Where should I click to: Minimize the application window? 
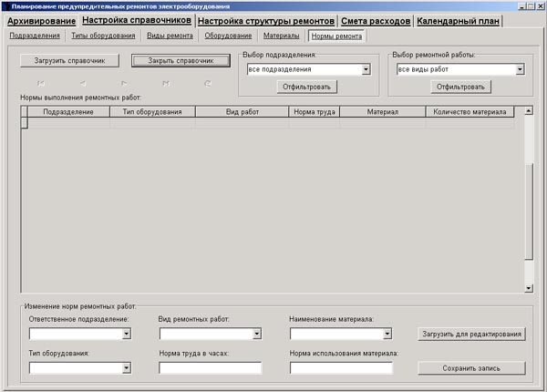pyautogui.click(x=522, y=6)
